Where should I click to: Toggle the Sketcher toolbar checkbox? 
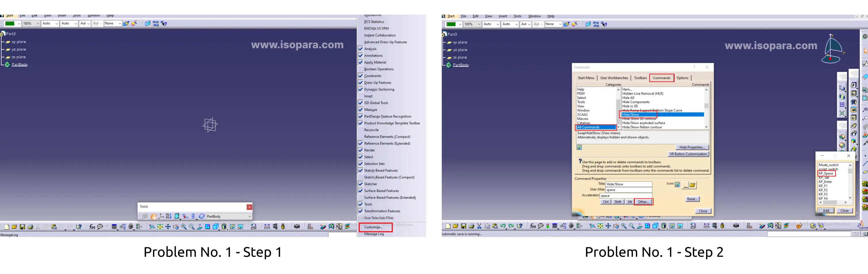click(x=360, y=184)
